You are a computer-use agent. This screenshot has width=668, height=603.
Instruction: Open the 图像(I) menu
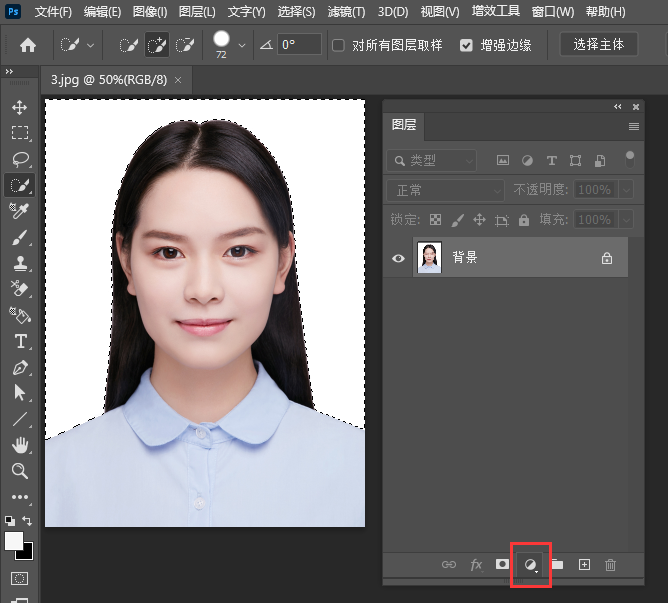point(150,12)
